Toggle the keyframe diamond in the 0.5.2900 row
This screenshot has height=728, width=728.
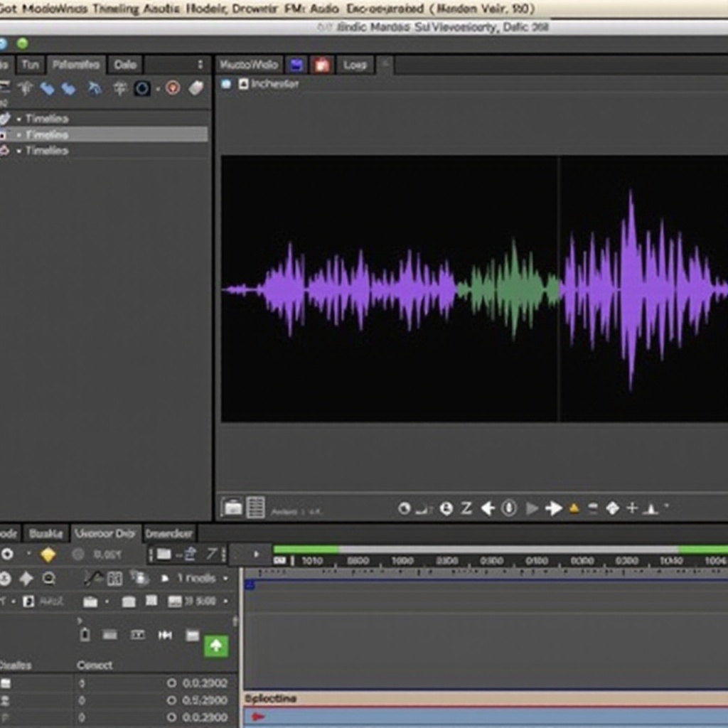coord(82,700)
